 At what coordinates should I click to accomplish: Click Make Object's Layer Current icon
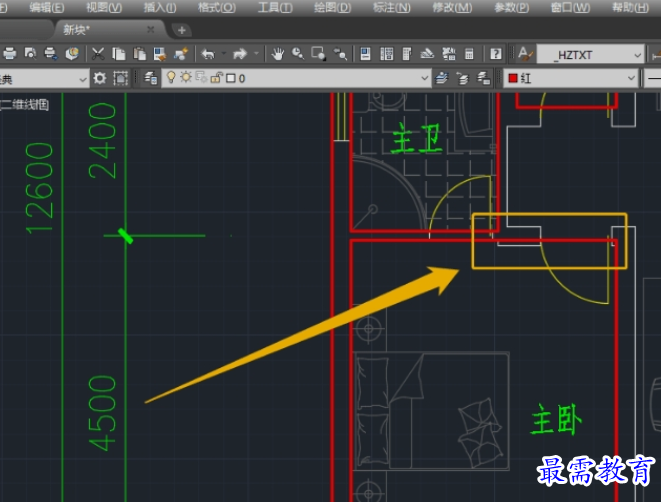441,78
